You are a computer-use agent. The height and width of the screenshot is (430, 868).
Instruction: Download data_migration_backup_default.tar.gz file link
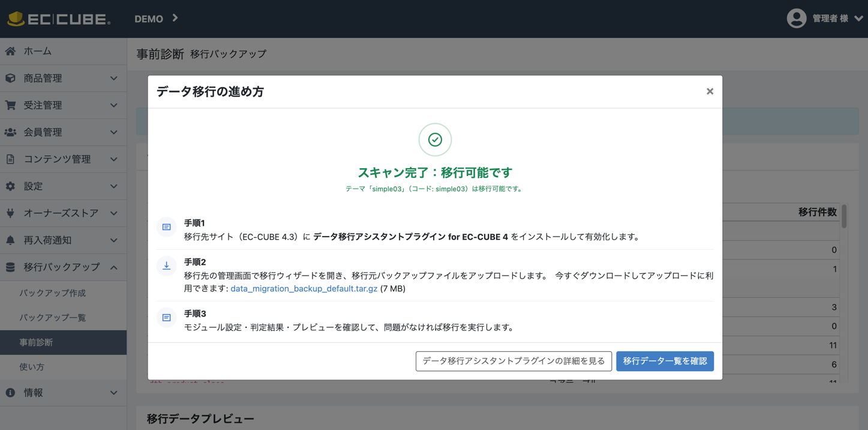click(x=304, y=289)
